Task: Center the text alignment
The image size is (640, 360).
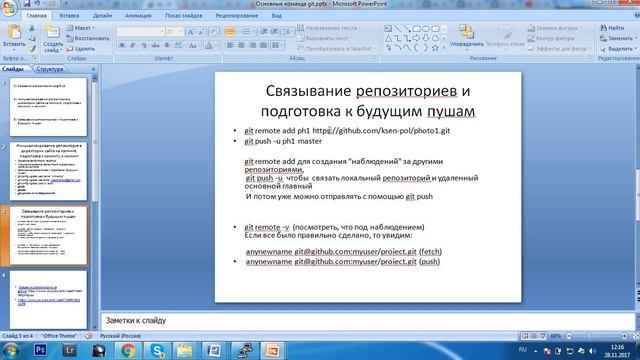Action: pyautogui.click(x=241, y=45)
